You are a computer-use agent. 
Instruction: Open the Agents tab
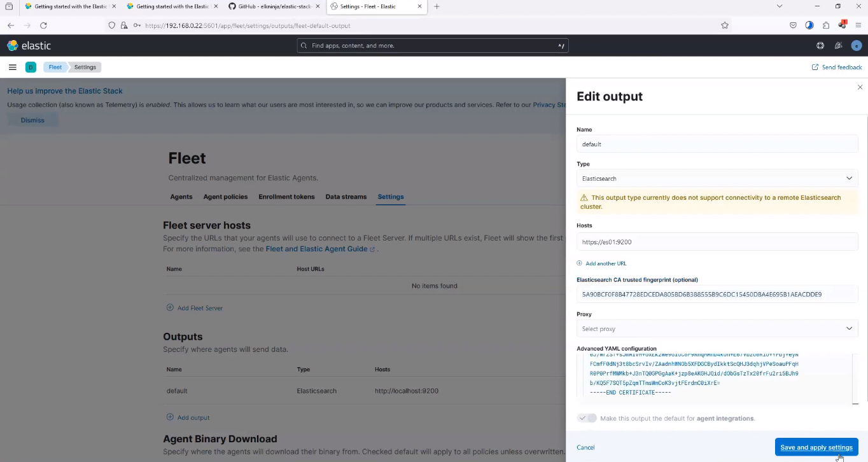click(x=181, y=197)
